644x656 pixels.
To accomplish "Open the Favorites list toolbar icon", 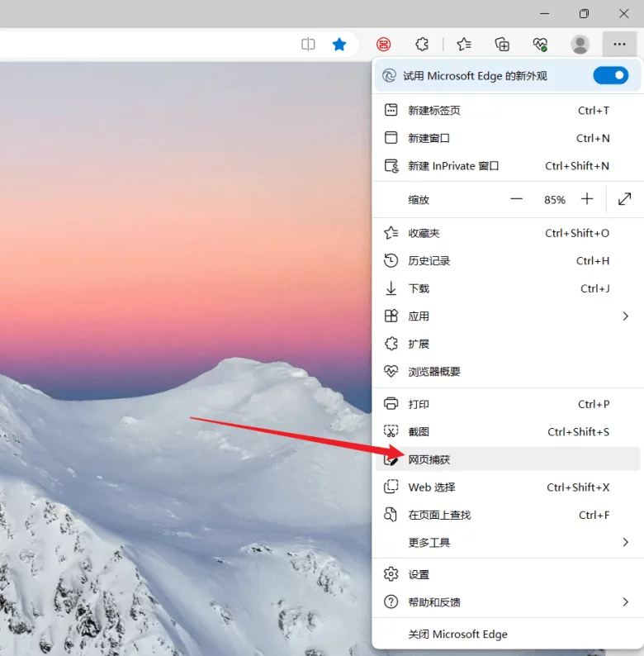I will (x=464, y=45).
